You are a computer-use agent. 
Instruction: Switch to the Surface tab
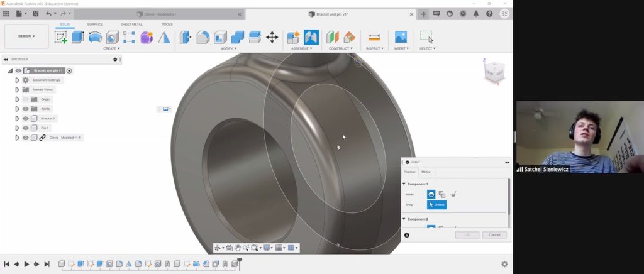[95, 25]
